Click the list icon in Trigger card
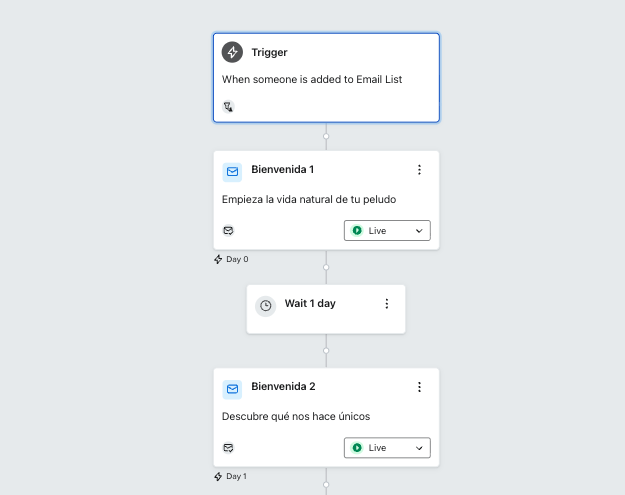Viewport: 625px width, 495px height. point(228,106)
